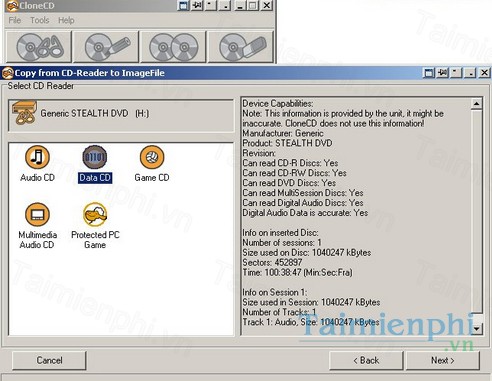Click the Copy CD toolbar icon in CloneCD

173,47
